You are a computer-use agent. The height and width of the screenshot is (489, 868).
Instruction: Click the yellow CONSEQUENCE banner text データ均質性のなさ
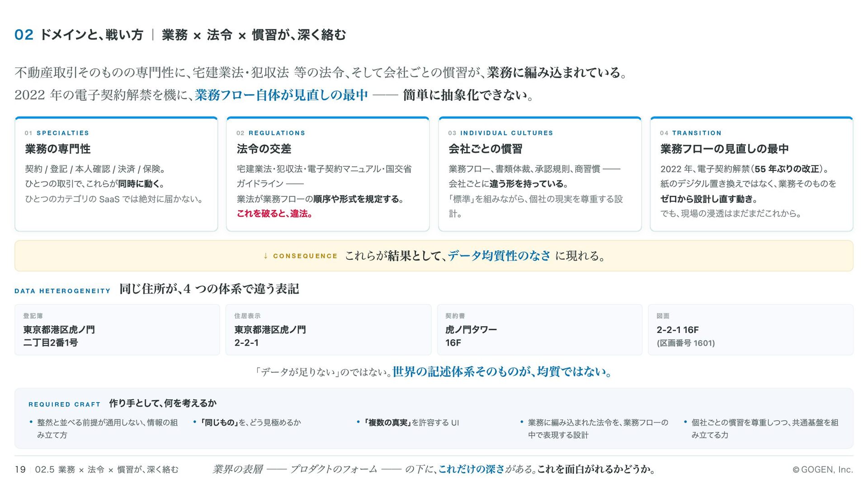click(499, 256)
